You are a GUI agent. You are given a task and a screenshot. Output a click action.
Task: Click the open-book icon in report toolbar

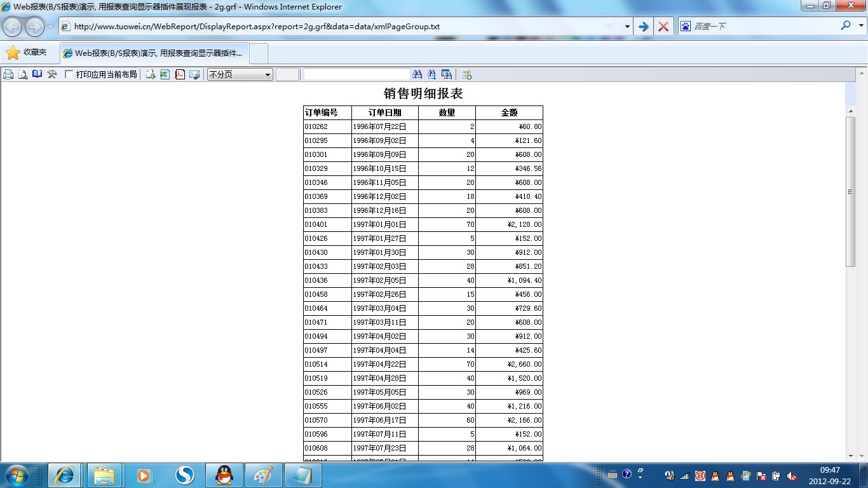pyautogui.click(x=37, y=74)
